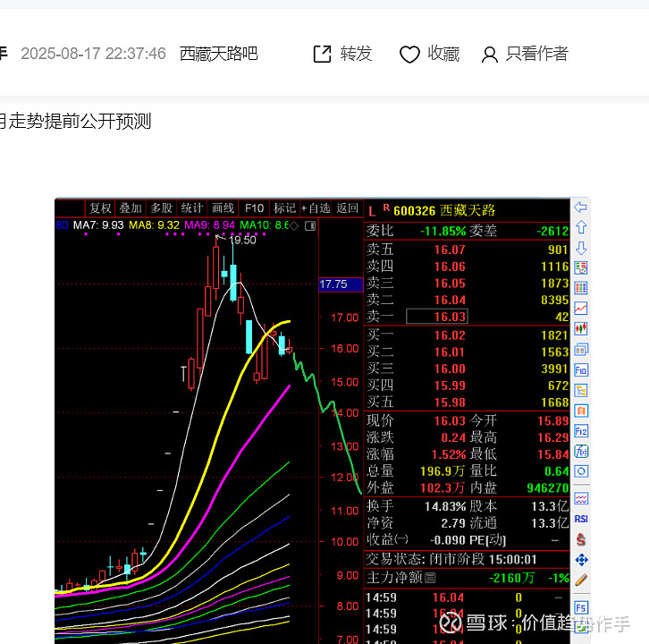This screenshot has width=649, height=644.
Task: Open the F10 company info icon
Action: click(x=581, y=369)
